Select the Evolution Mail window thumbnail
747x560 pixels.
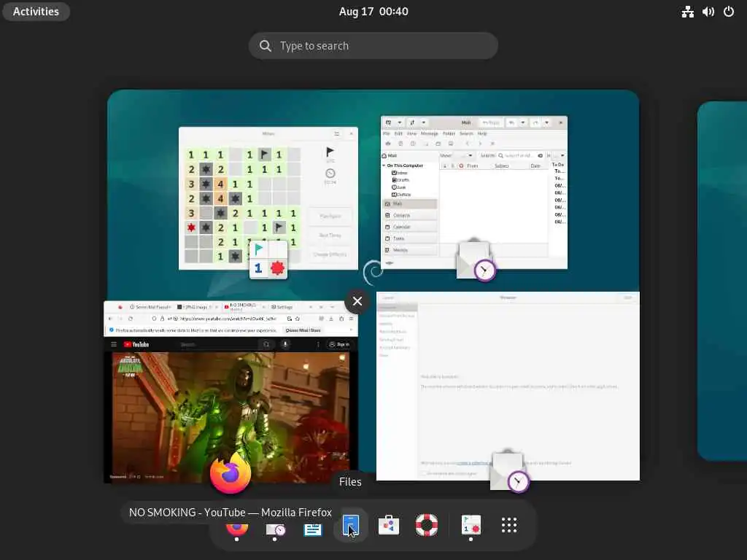click(x=474, y=192)
